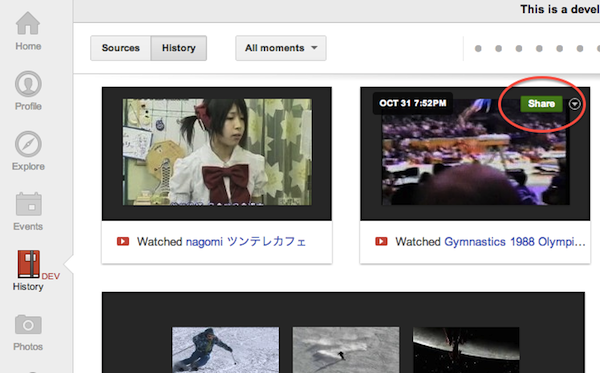
Task: Open the dark planet horizon thumbnail
Action: (466, 350)
